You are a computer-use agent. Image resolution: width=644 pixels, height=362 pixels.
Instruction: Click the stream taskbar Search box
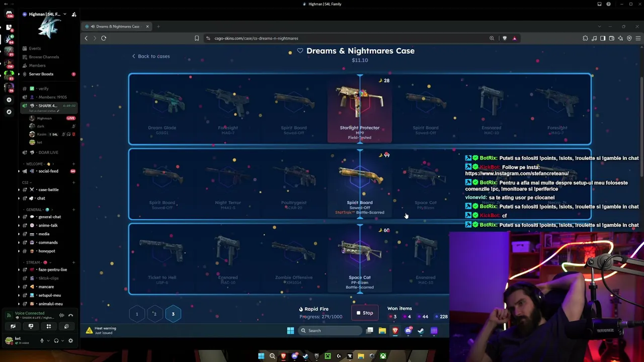pyautogui.click(x=330, y=330)
